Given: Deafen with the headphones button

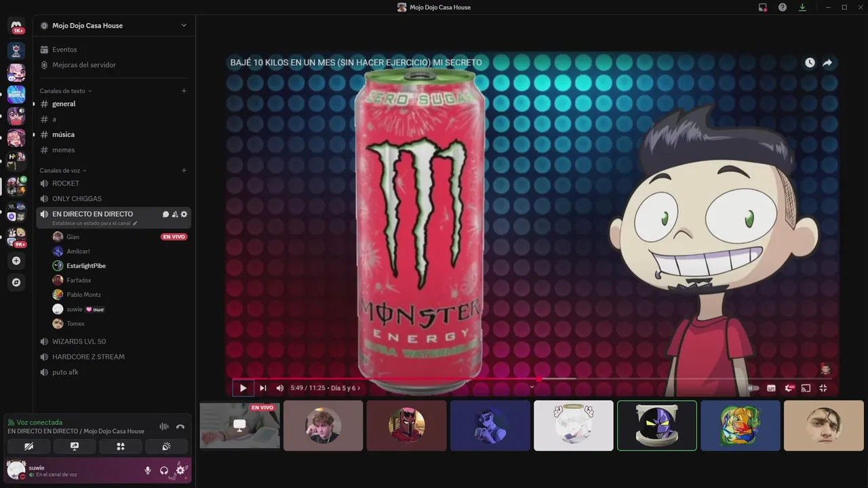Looking at the screenshot, I should tap(164, 470).
